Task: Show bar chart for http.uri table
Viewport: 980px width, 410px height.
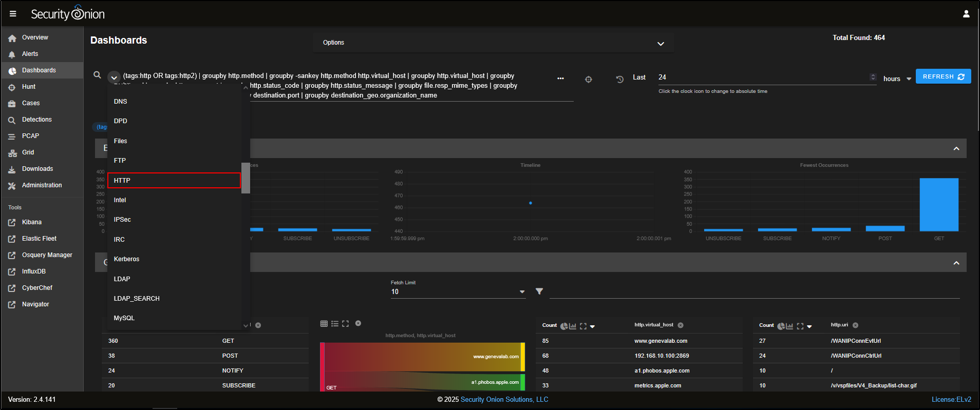Action: [790, 326]
